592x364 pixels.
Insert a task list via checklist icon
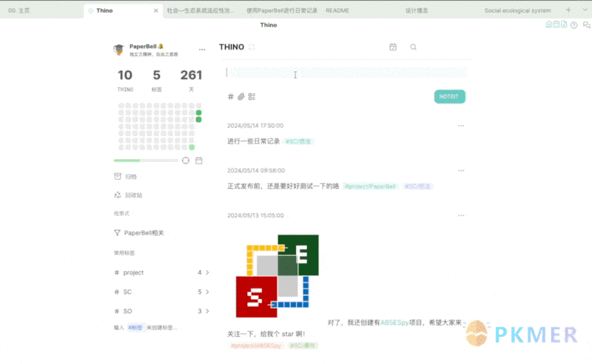(x=252, y=97)
